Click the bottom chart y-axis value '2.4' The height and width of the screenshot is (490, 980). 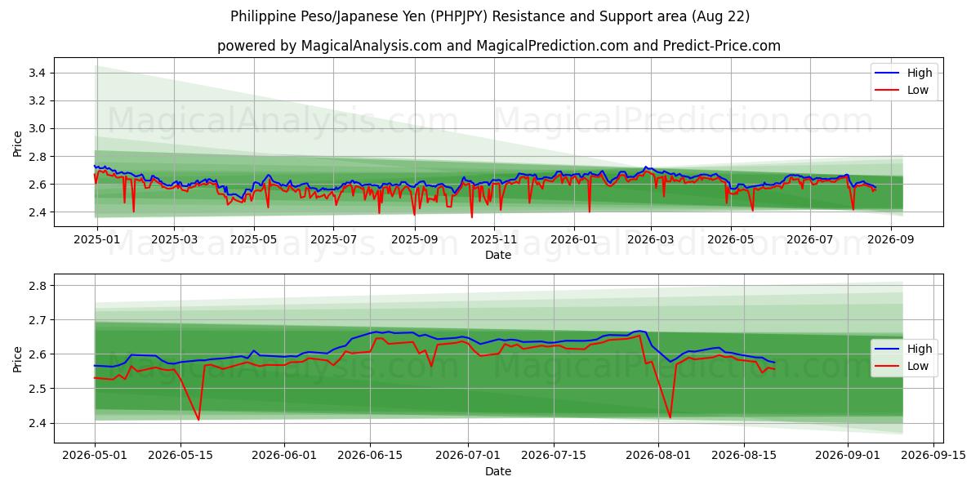pyautogui.click(x=38, y=423)
